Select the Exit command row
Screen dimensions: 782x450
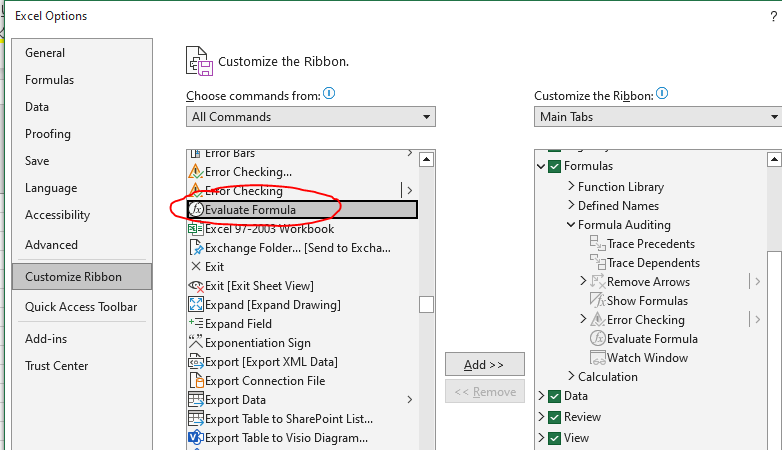coord(302,267)
